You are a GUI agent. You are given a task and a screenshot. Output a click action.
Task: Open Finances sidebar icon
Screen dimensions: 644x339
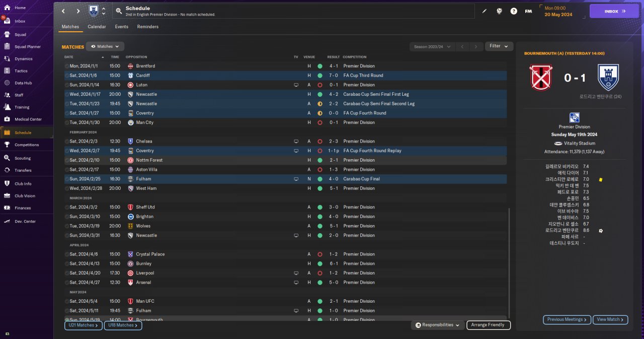point(7,208)
